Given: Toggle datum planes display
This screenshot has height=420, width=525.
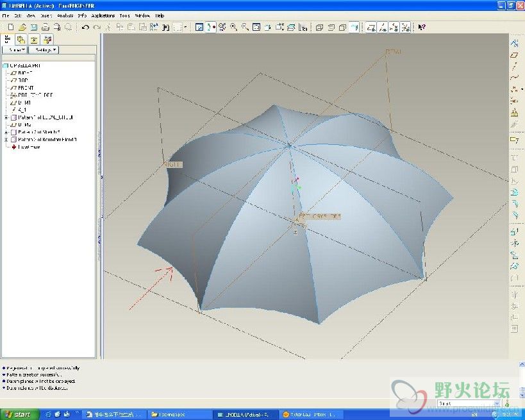Looking at the screenshot, I should click(x=371, y=27).
